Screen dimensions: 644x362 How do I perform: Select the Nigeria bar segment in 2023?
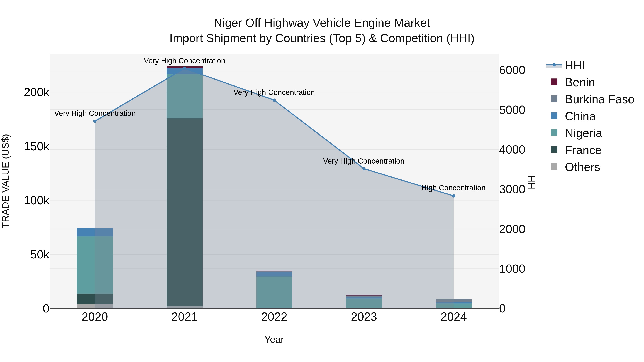click(364, 303)
